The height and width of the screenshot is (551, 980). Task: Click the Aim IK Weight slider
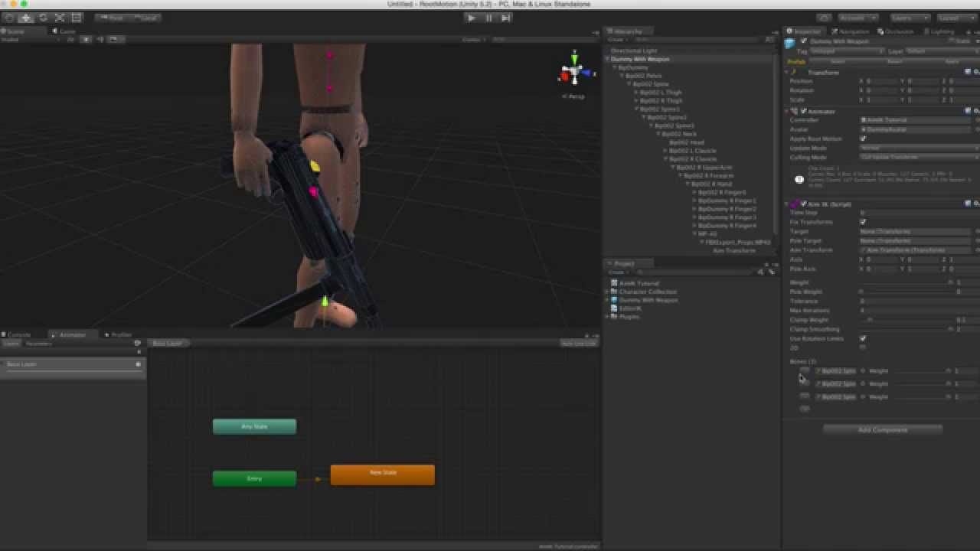point(906,282)
